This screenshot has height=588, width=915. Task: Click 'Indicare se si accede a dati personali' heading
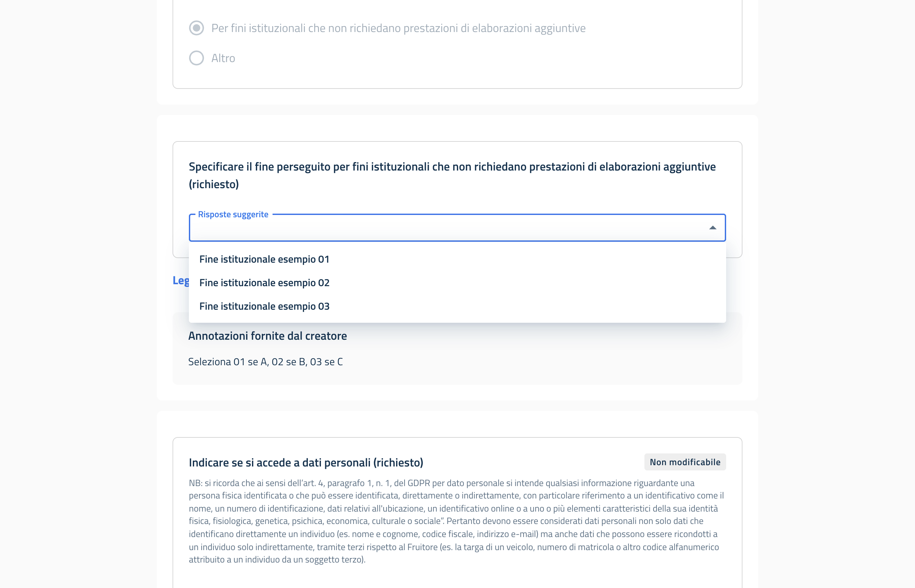pyautogui.click(x=306, y=463)
